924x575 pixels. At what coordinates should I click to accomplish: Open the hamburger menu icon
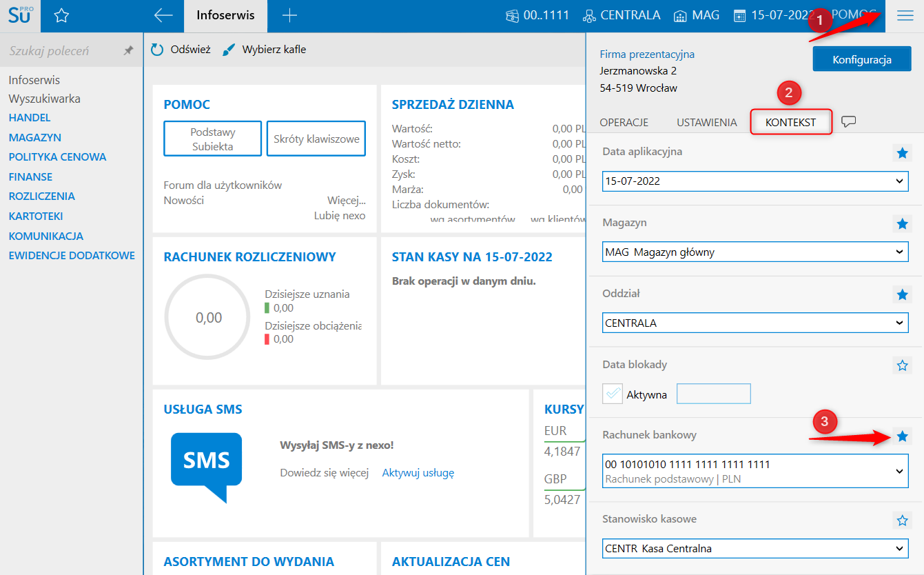click(x=905, y=16)
